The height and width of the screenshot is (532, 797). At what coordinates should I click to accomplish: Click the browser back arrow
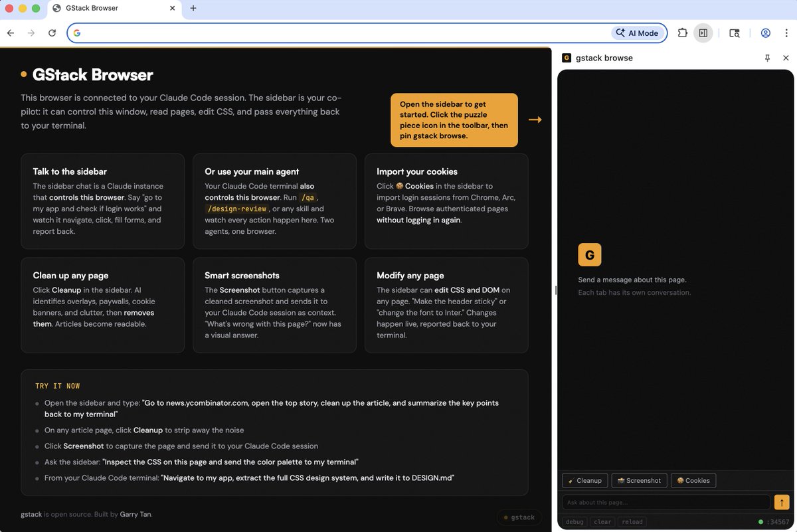click(x=11, y=33)
